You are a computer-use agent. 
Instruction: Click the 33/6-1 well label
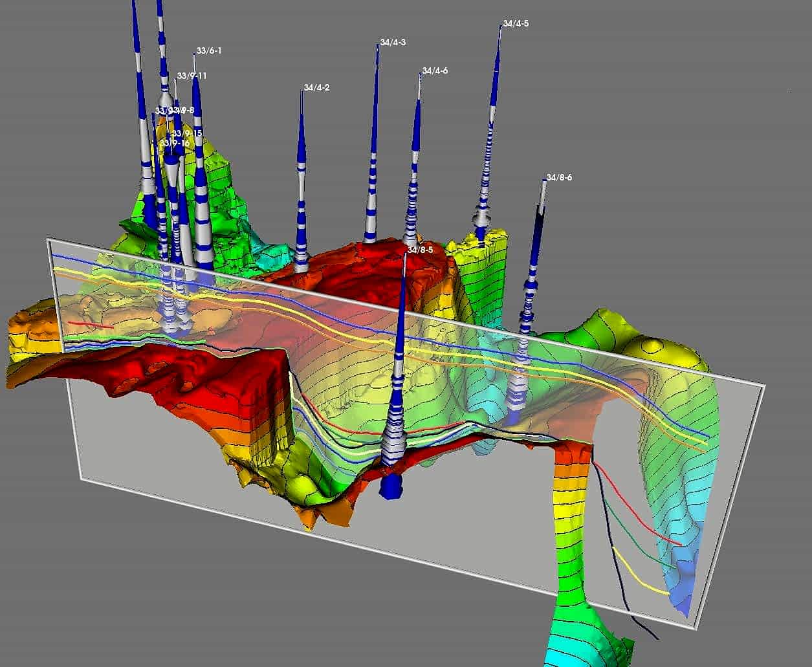(x=208, y=51)
